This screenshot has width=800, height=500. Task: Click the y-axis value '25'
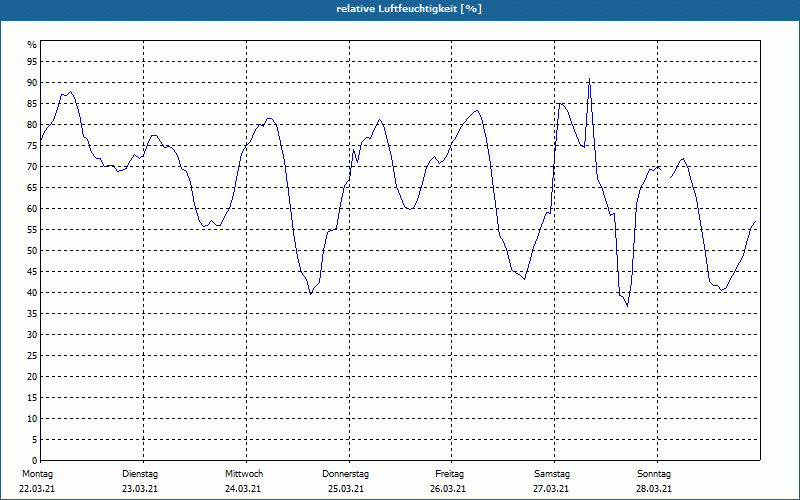[32, 356]
